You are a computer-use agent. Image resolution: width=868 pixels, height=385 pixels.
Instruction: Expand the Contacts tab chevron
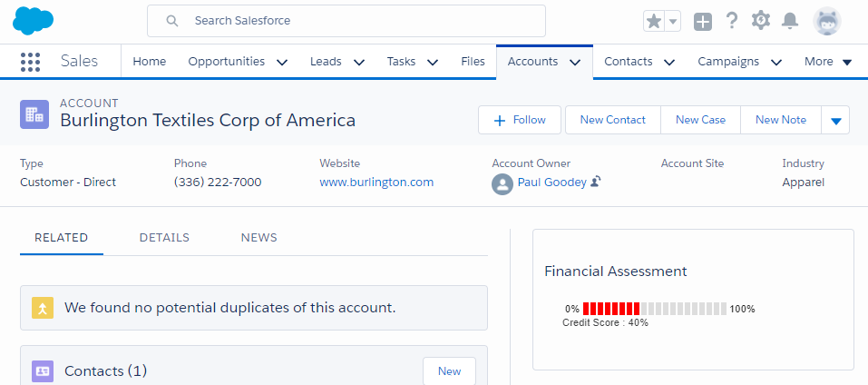point(669,62)
